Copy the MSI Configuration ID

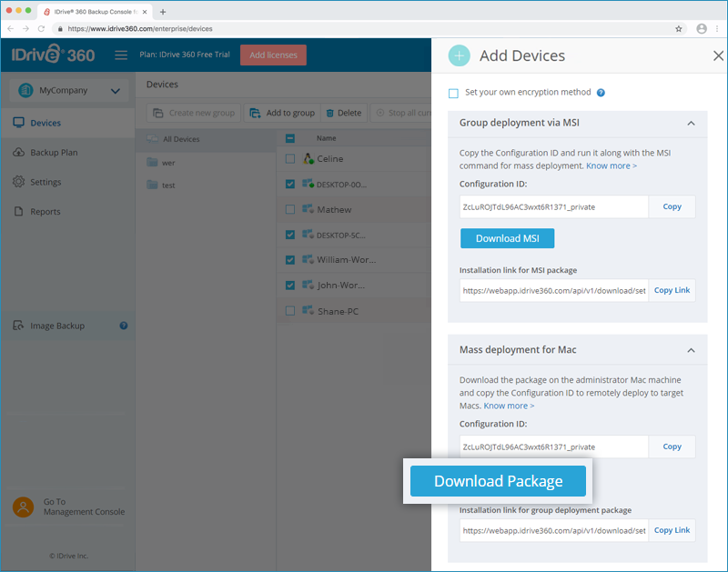(672, 207)
